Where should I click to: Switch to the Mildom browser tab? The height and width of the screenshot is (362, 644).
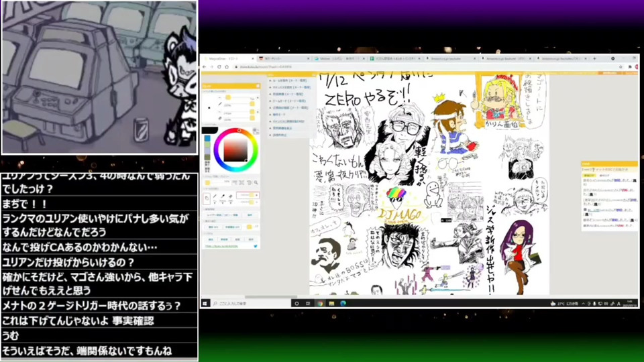click(x=339, y=59)
